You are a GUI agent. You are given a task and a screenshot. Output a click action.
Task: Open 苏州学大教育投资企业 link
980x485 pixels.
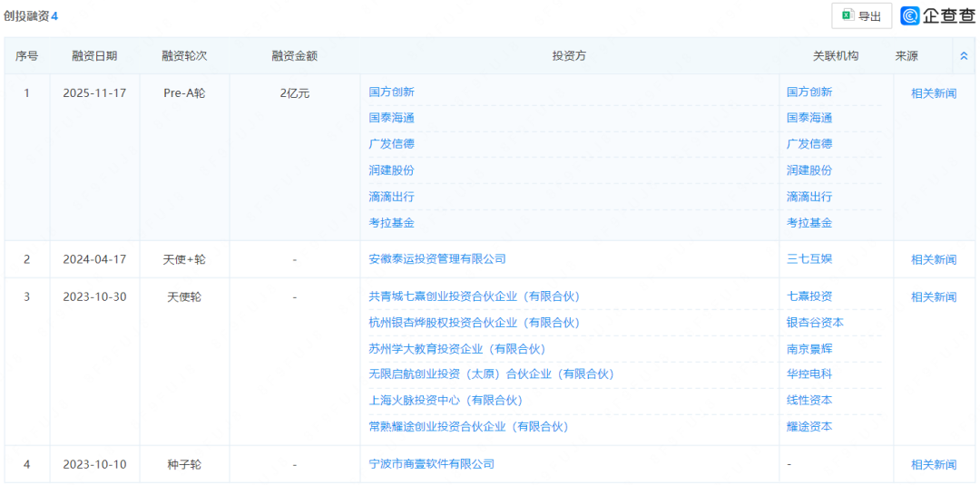(x=457, y=349)
